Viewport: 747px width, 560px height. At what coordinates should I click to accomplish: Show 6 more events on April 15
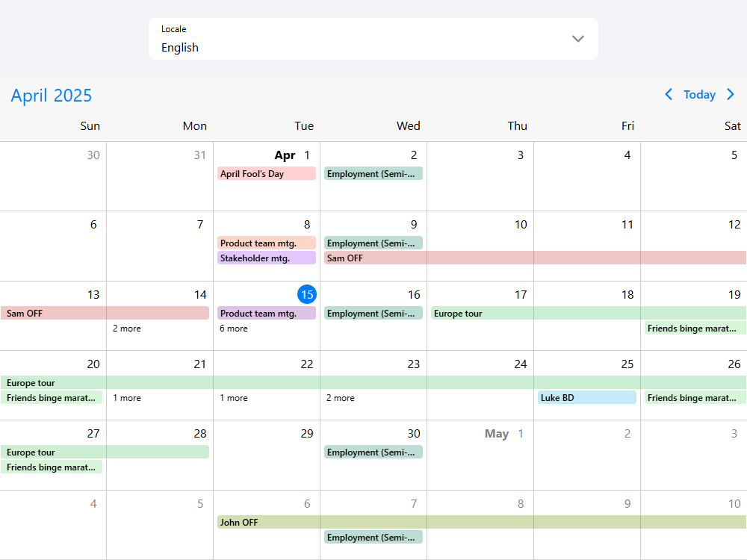pos(233,329)
